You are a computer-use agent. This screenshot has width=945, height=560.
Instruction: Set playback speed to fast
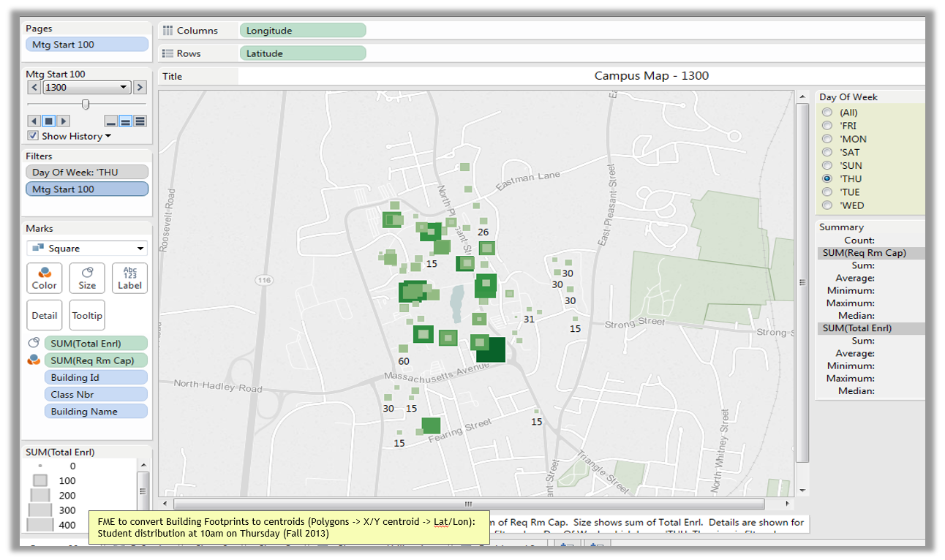pos(140,121)
